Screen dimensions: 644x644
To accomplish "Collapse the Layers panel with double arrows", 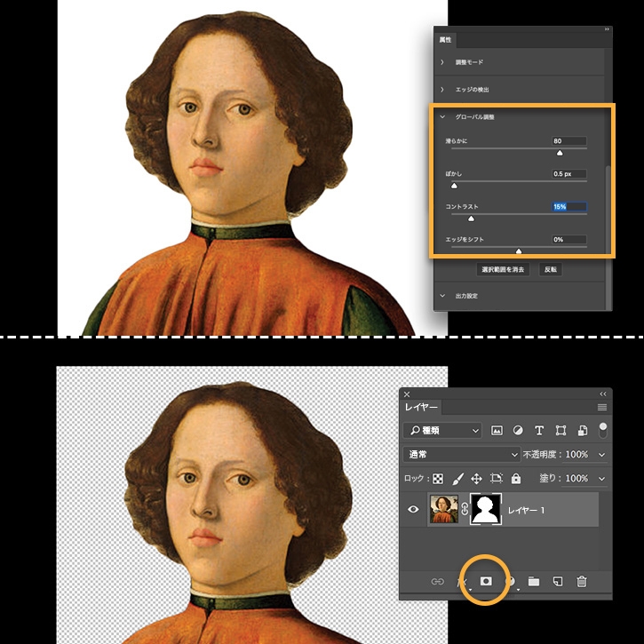I will coord(602,394).
